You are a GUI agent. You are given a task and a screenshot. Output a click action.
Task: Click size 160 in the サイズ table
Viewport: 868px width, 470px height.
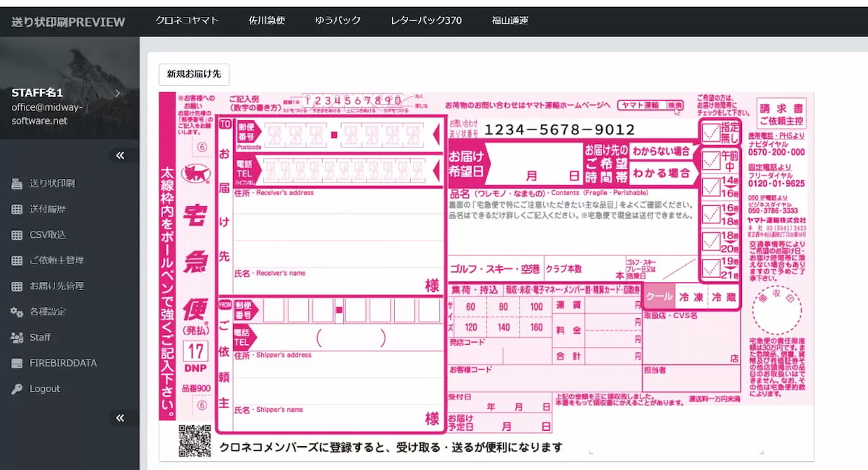[536, 327]
